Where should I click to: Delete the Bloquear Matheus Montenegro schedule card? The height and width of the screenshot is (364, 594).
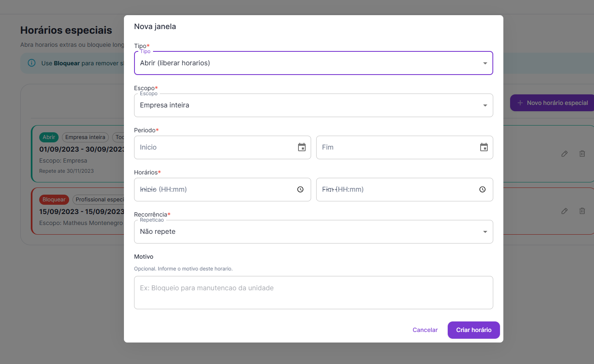click(582, 211)
